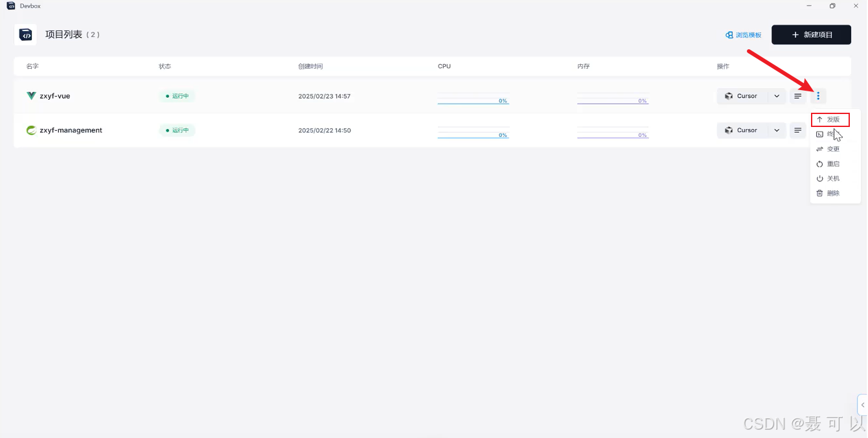868x438 pixels.
Task: Create a project with 新建项目
Action: (811, 35)
